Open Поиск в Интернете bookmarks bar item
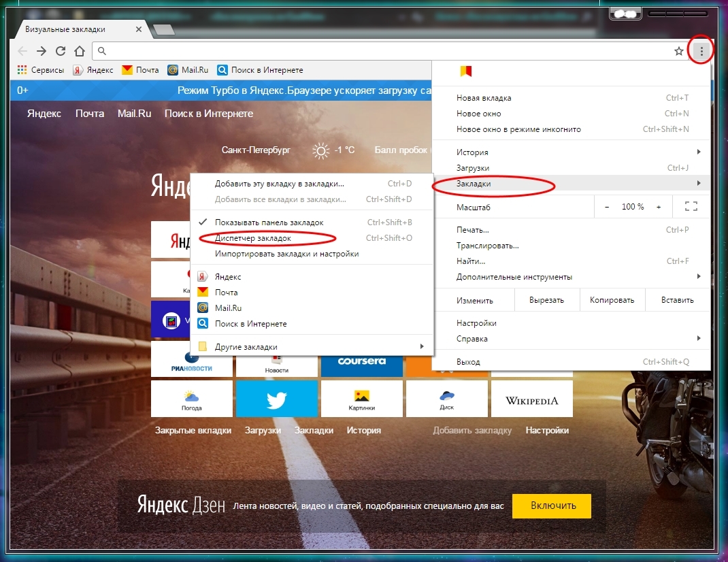728x562 pixels. coord(261,69)
